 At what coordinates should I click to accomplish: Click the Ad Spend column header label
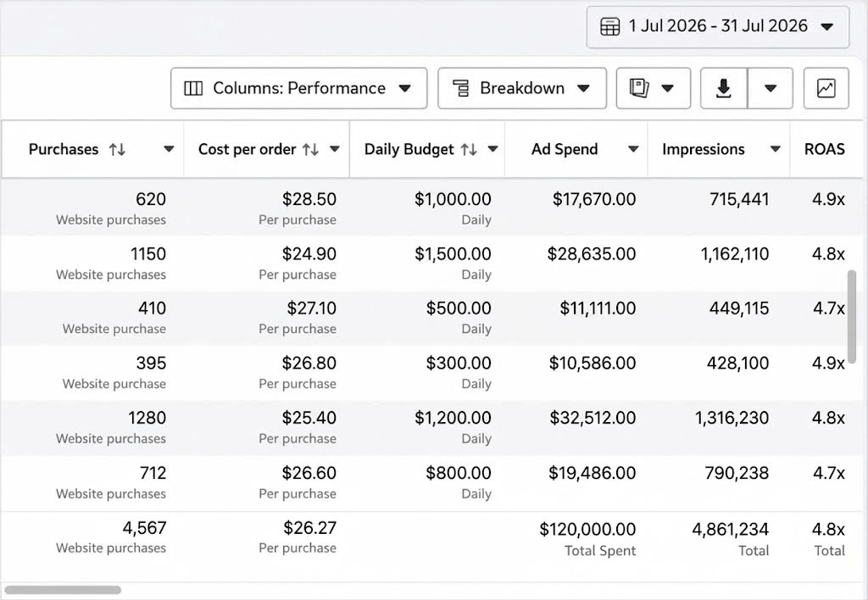pyautogui.click(x=565, y=149)
